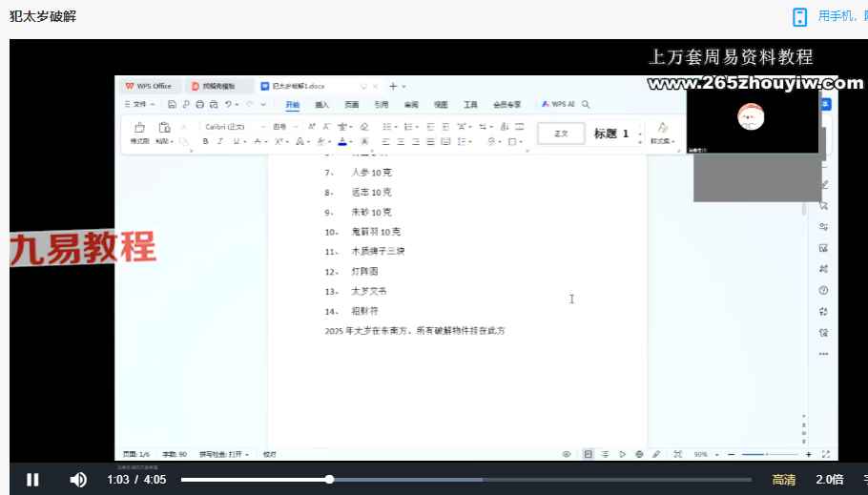Click the zoom in plus button
Viewport: 868px width, 495px height.
click(x=808, y=454)
